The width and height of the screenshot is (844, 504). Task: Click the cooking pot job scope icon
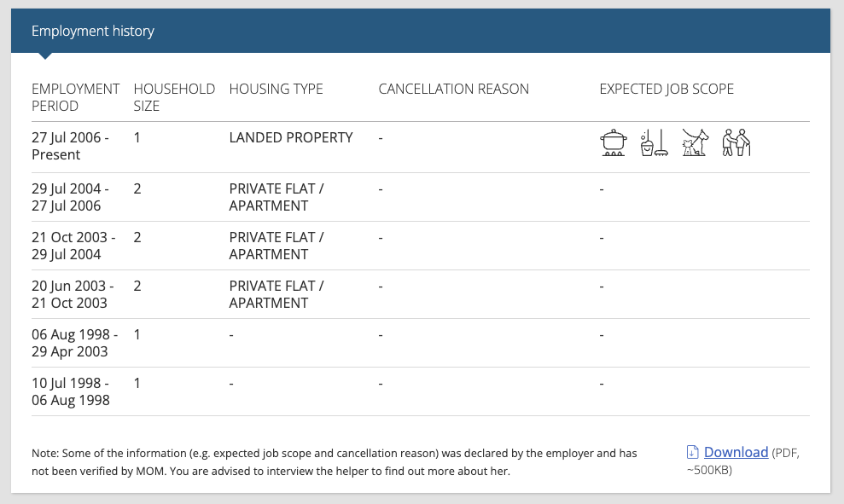613,142
